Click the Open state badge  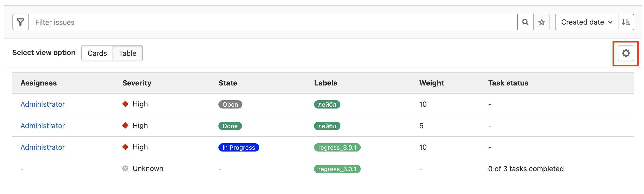pyautogui.click(x=230, y=104)
